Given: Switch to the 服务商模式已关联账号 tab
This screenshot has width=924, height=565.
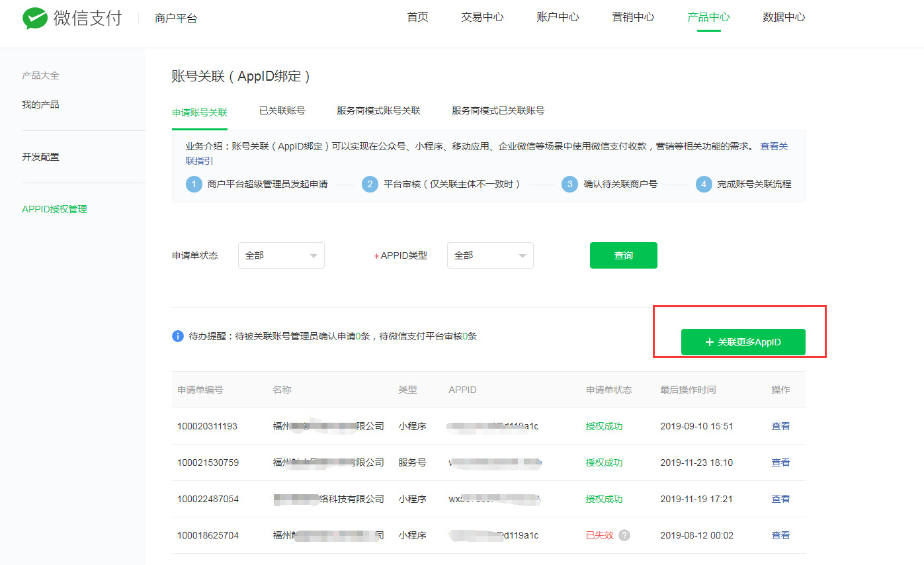Looking at the screenshot, I should click(x=498, y=110).
